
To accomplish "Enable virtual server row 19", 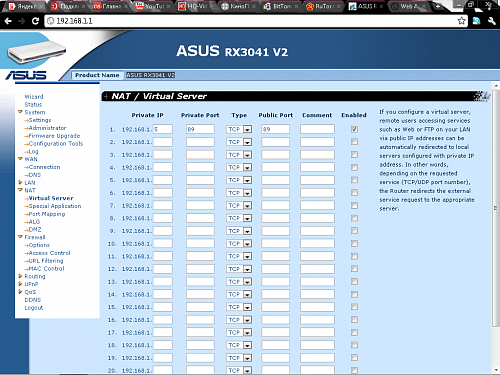I will tap(354, 358).
